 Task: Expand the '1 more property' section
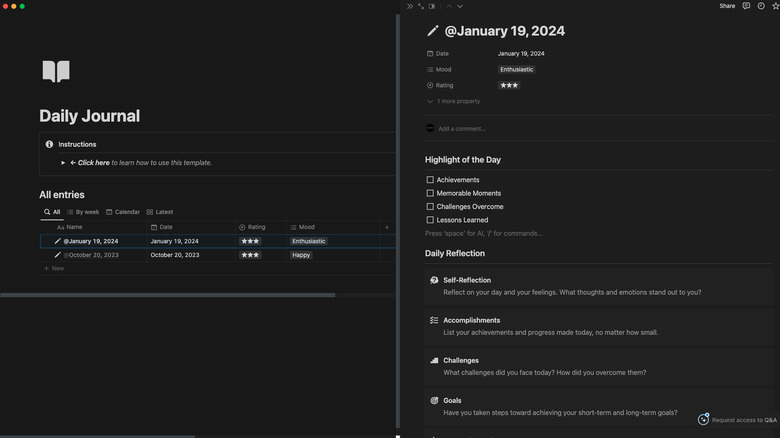pos(455,101)
